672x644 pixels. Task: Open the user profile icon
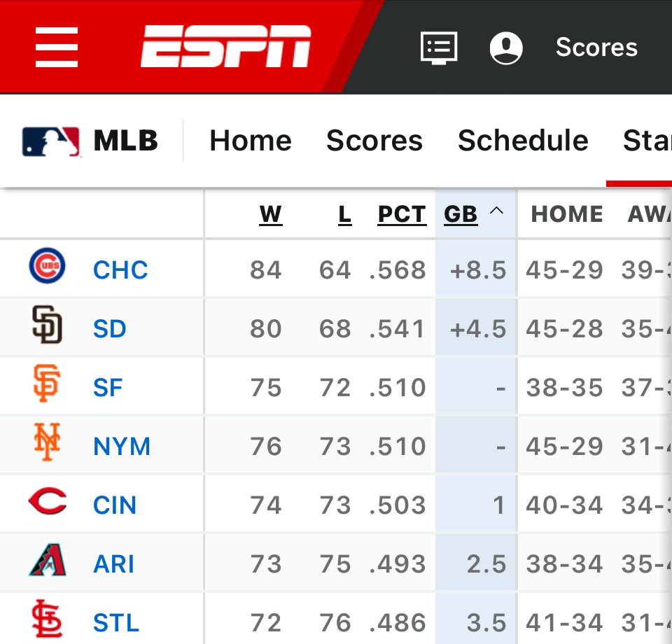(x=505, y=48)
